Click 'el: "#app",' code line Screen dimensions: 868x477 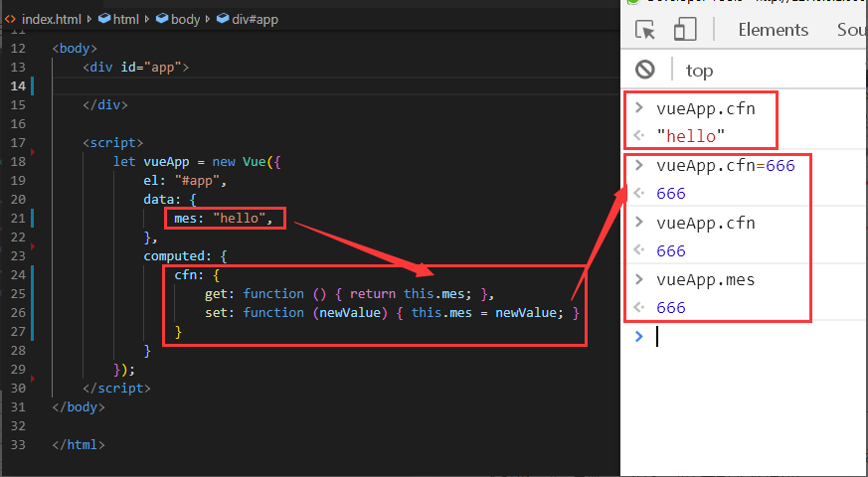click(186, 181)
